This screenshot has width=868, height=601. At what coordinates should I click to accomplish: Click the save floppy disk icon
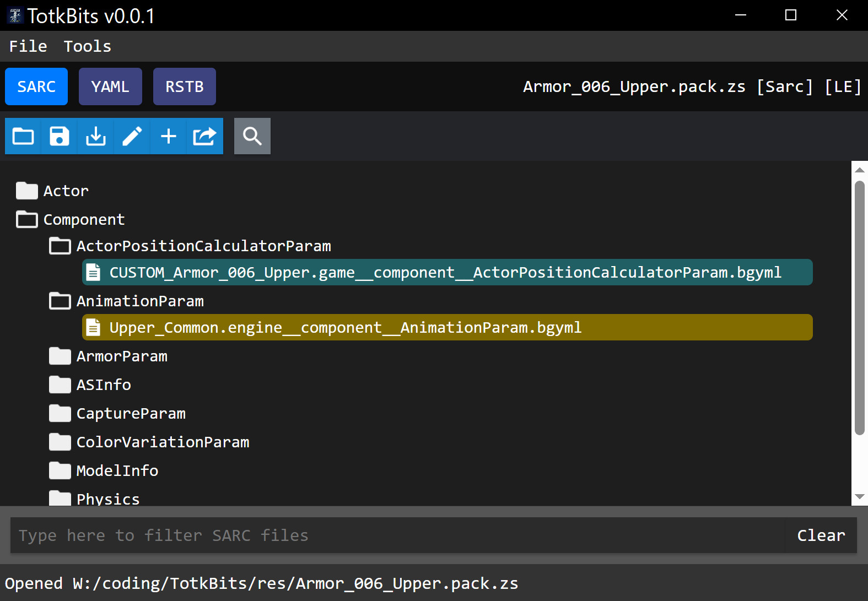[x=60, y=136]
